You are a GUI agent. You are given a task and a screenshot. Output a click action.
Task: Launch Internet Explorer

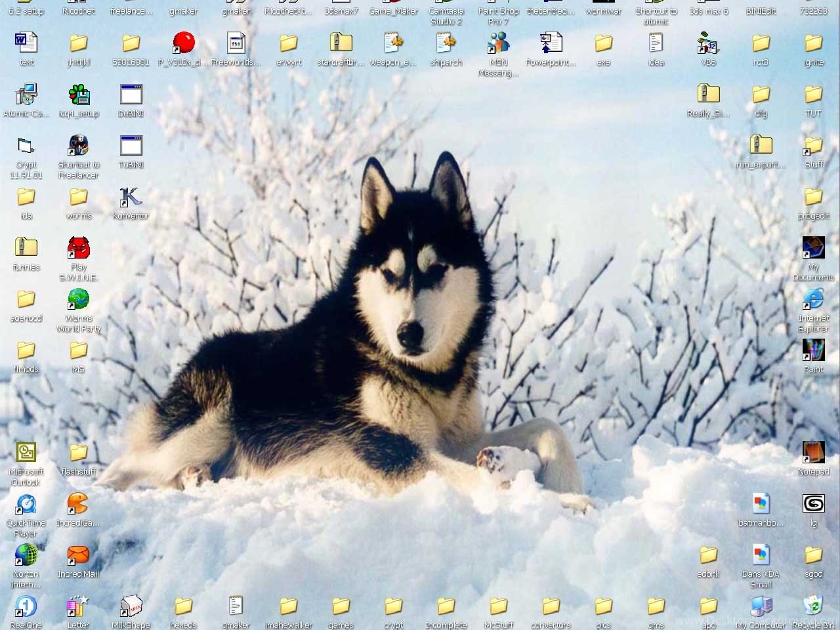(x=814, y=299)
